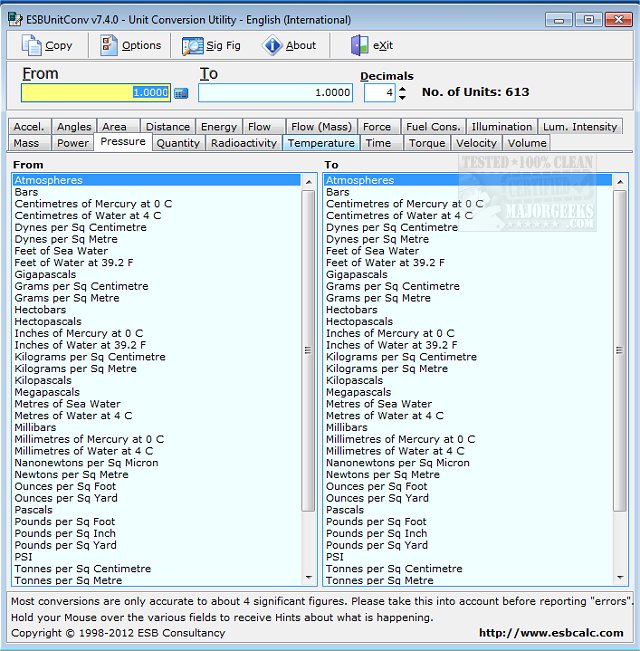Screen dimensions: 640x651
Task: Switch to the Torque tab
Action: pos(427,143)
